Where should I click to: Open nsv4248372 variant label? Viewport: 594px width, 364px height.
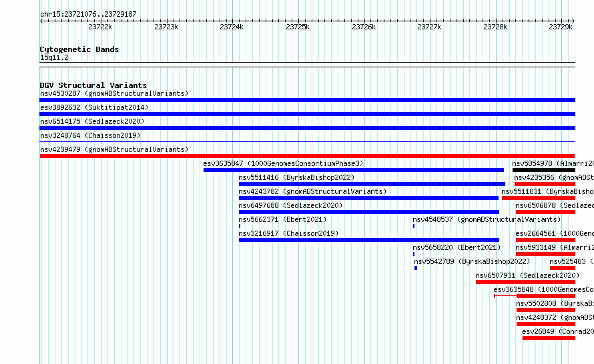[555, 317]
